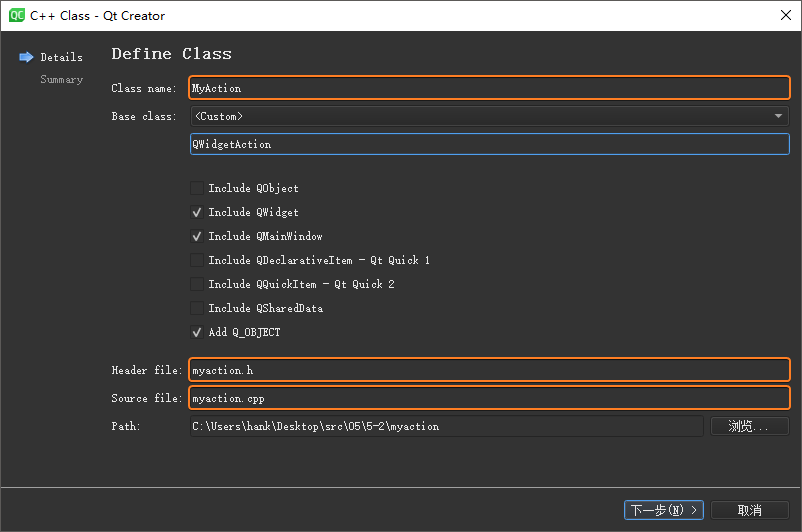The width and height of the screenshot is (802, 532).
Task: Enable Include QDeclarativeItem - Qt Quick 1
Action: [x=197, y=260]
